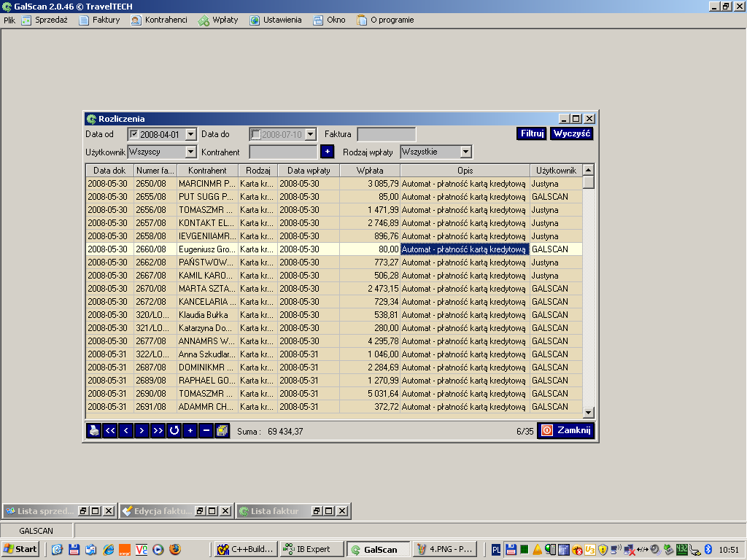This screenshot has width=747, height=560.
Task: Click the Filtruj button
Action: (532, 133)
